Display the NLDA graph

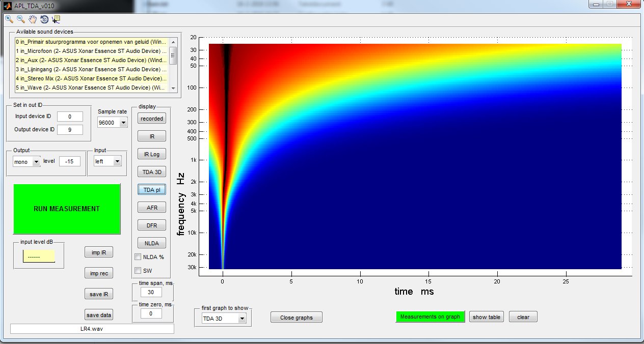[152, 243]
